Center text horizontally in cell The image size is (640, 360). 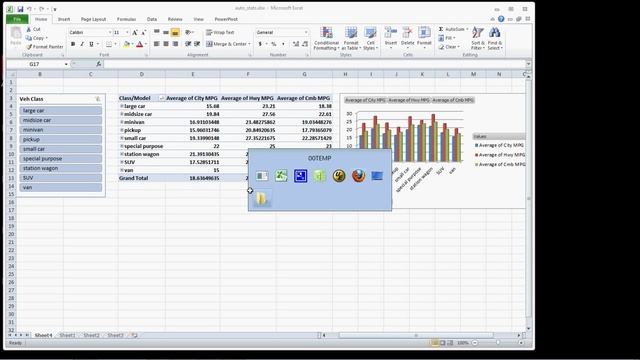tap(166, 44)
